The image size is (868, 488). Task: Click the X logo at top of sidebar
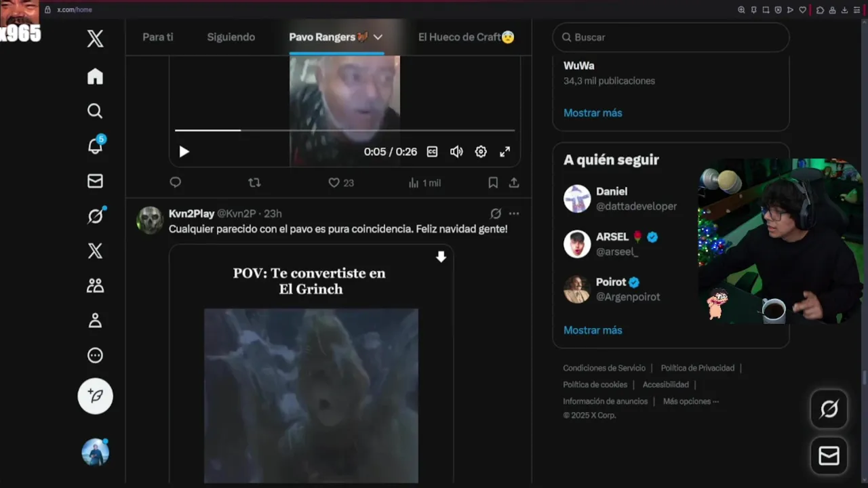[x=95, y=39]
